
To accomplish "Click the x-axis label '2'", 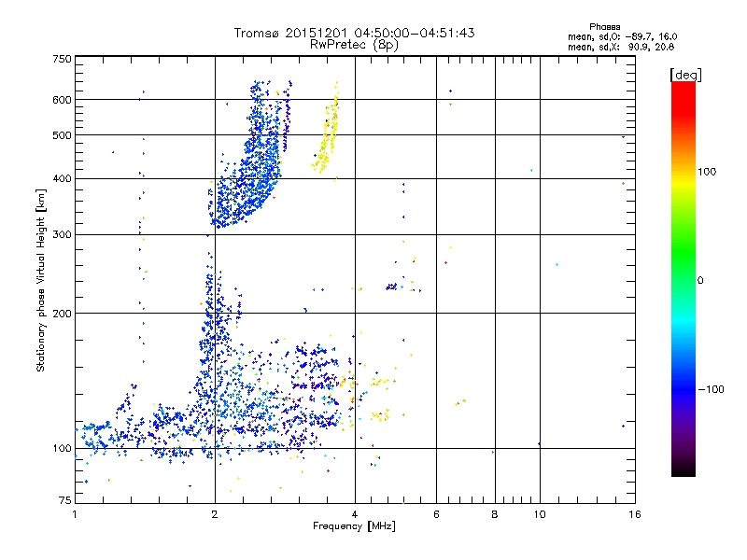I will 215,514.
